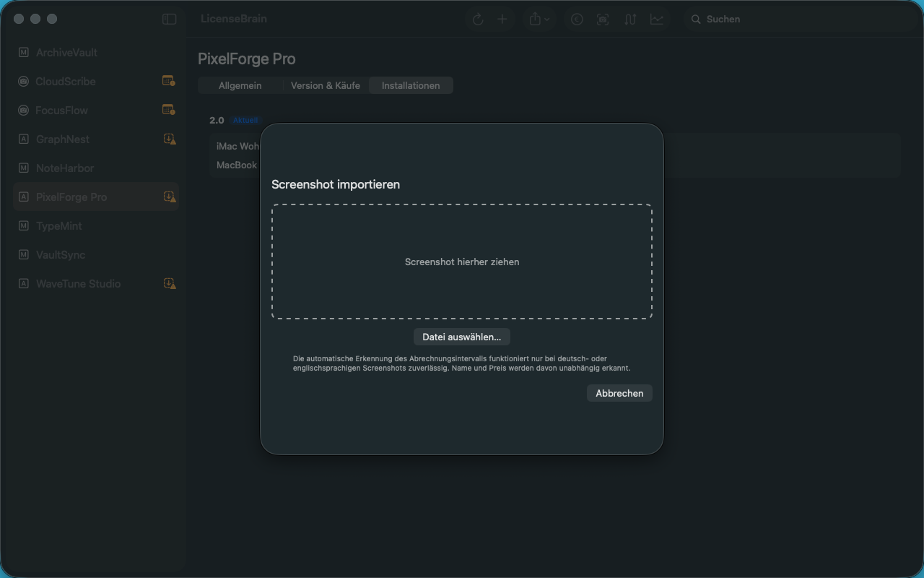The width and height of the screenshot is (924, 578).
Task: Click the up-down arrows sort icon
Action: (x=630, y=20)
